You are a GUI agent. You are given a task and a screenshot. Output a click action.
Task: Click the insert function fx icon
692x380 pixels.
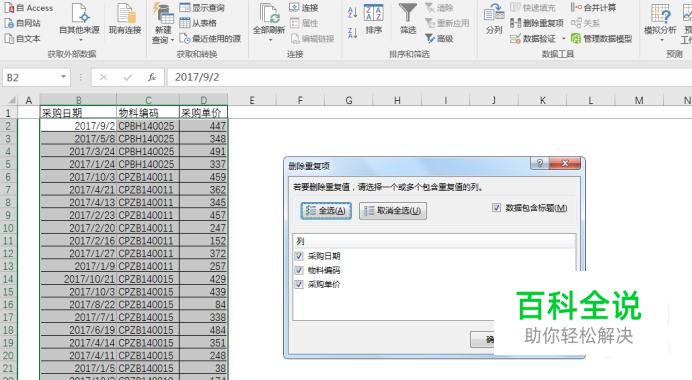tap(152, 78)
